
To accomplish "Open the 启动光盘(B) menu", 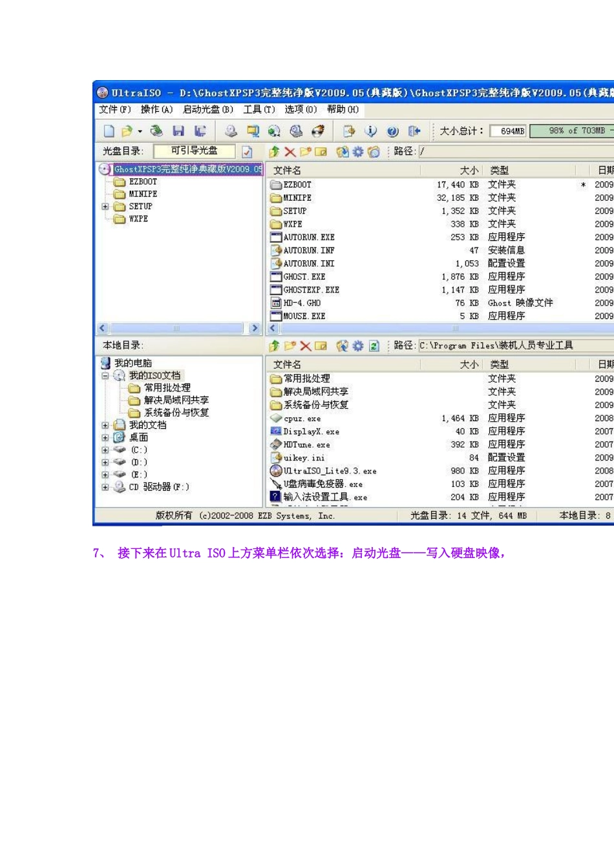I will click(208, 110).
